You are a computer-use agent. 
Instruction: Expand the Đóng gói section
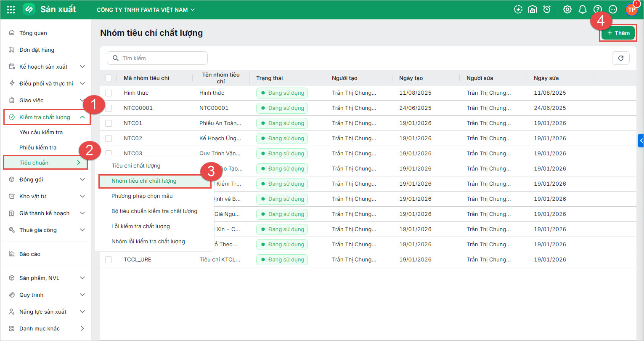[82, 179]
